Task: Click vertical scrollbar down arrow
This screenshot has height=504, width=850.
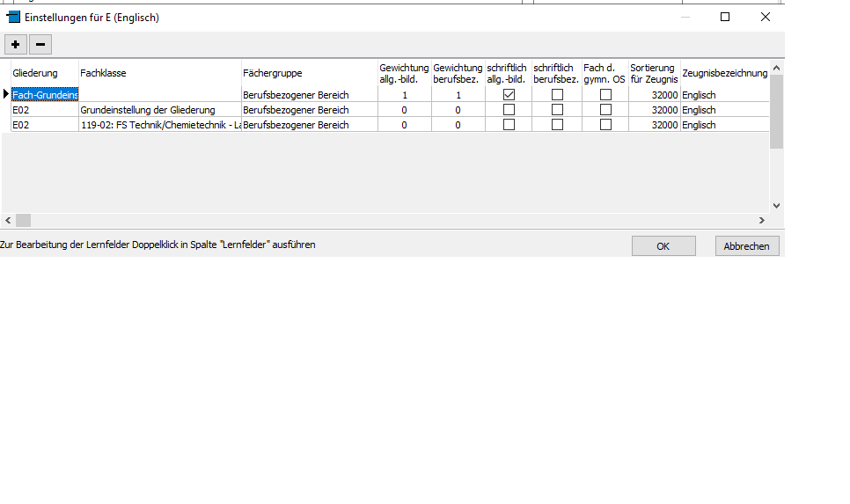Action: (x=776, y=206)
